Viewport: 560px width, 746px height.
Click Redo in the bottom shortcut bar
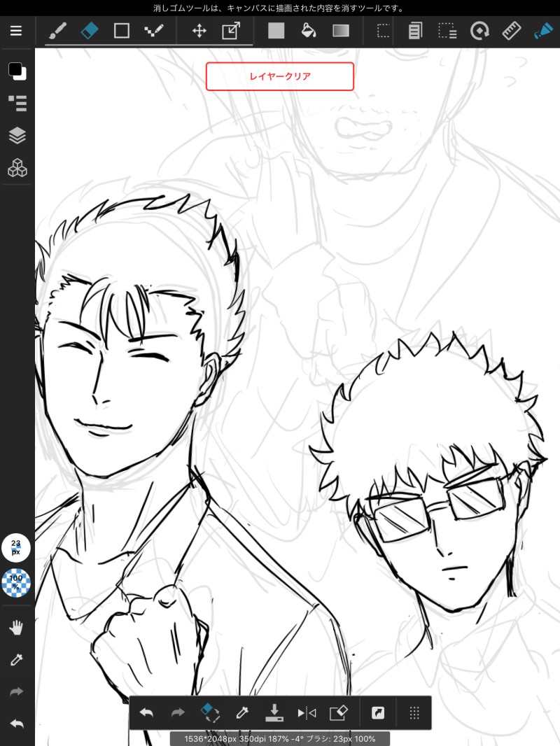(178, 712)
